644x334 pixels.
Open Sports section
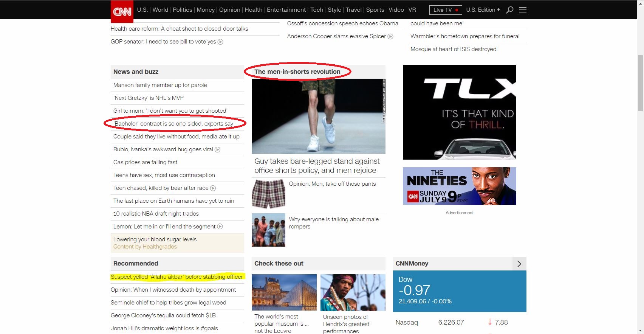point(375,10)
